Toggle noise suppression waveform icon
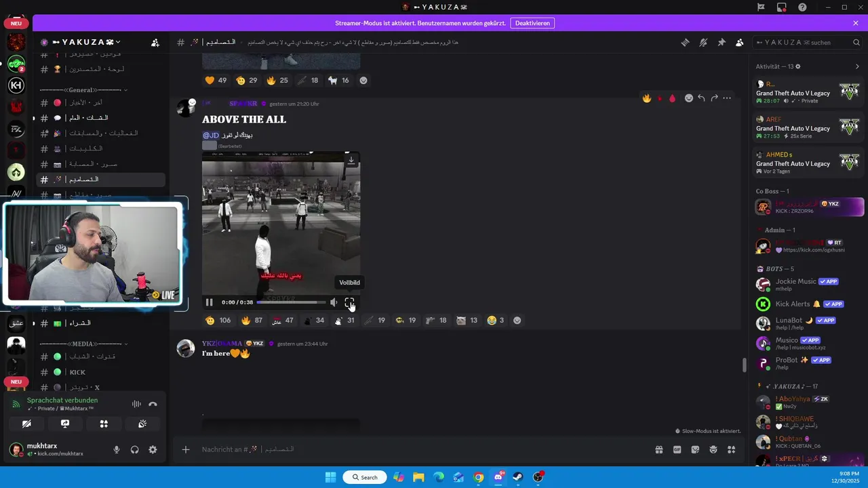This screenshot has height=488, width=868. [136, 404]
